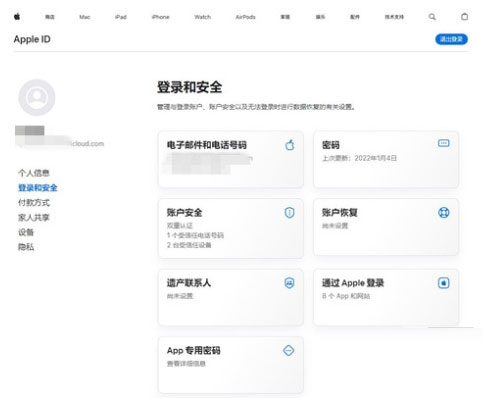Screen dimensions: 482x400
Task: Open the 家居 menu item
Action: [285, 17]
